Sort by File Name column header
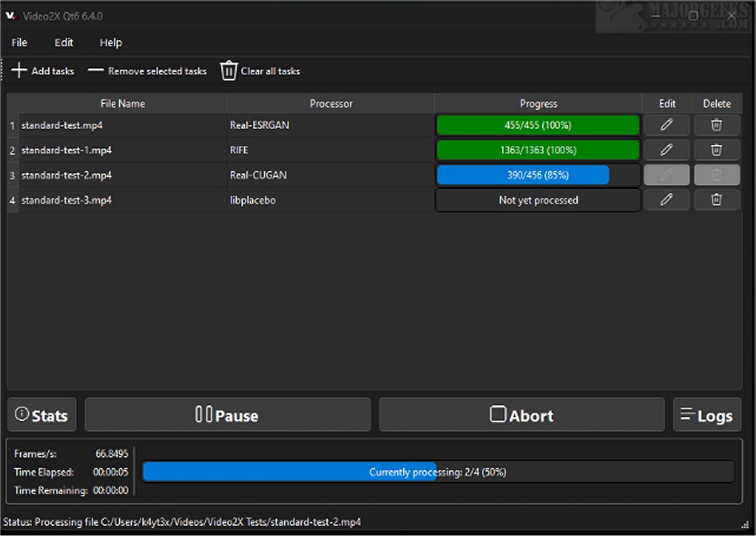Viewport: 756px width, 536px height. click(x=122, y=103)
